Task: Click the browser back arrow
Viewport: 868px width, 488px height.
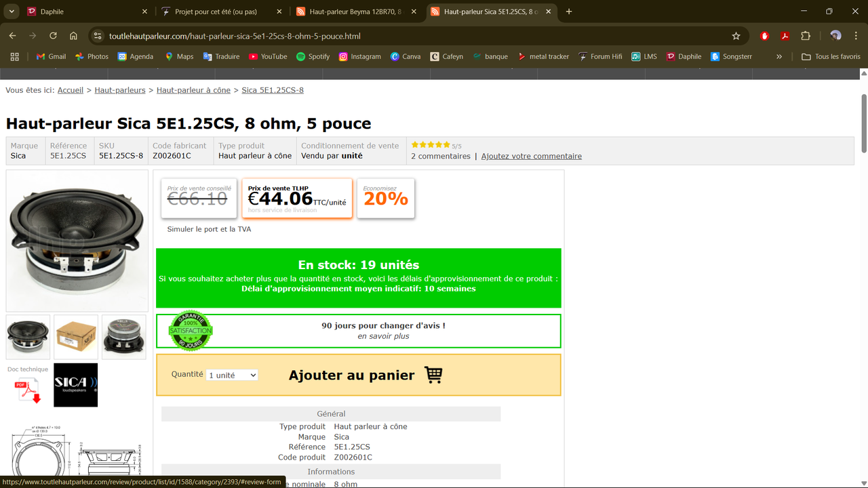Action: tap(12, 36)
